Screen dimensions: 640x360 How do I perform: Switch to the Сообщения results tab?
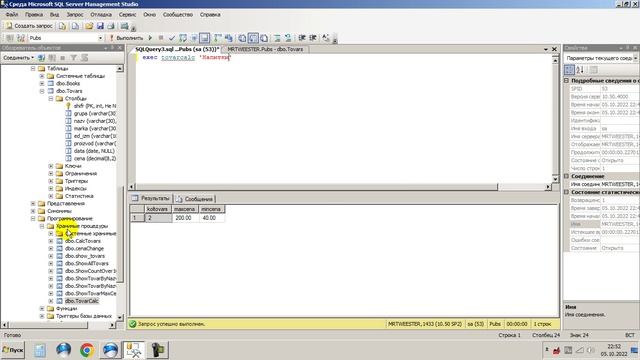click(194, 199)
